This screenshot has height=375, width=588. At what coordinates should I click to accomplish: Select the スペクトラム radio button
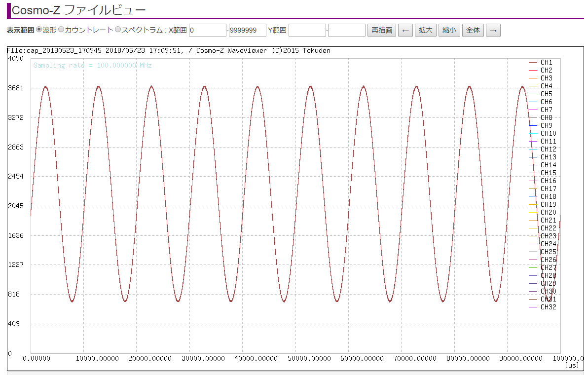[x=118, y=30]
